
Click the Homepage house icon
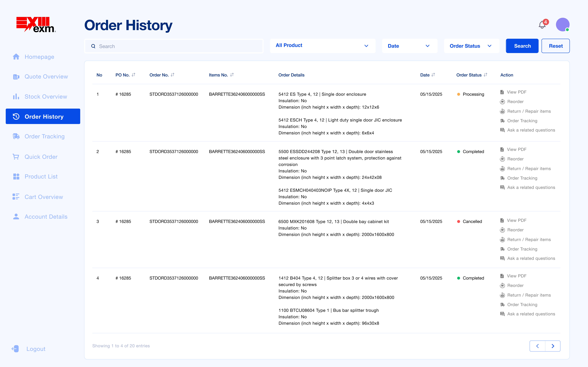click(16, 57)
